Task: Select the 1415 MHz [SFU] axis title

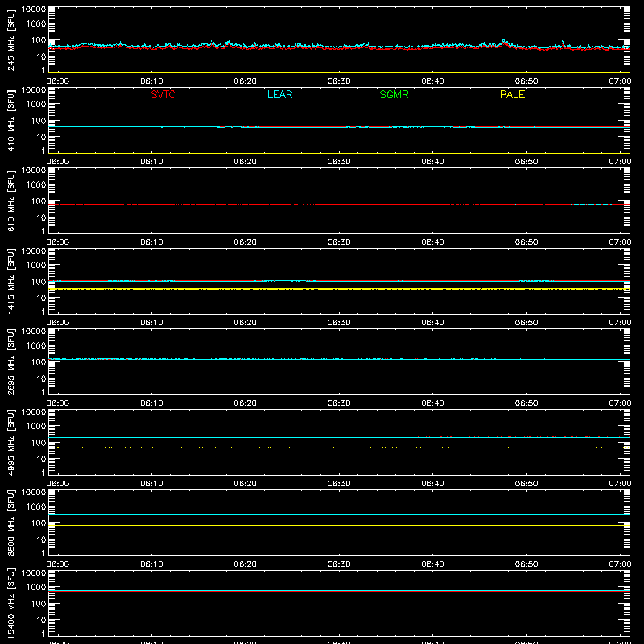Action: (10, 282)
